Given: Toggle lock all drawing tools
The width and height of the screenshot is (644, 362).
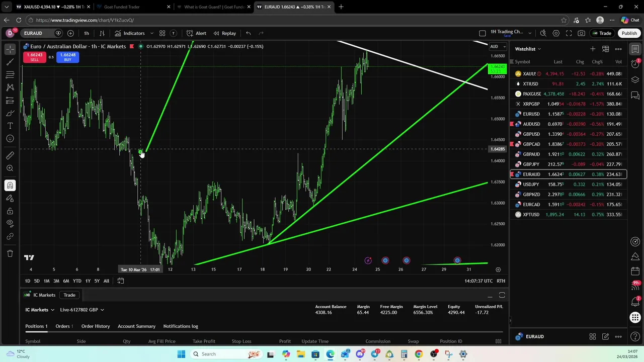Looking at the screenshot, I should (10, 211).
